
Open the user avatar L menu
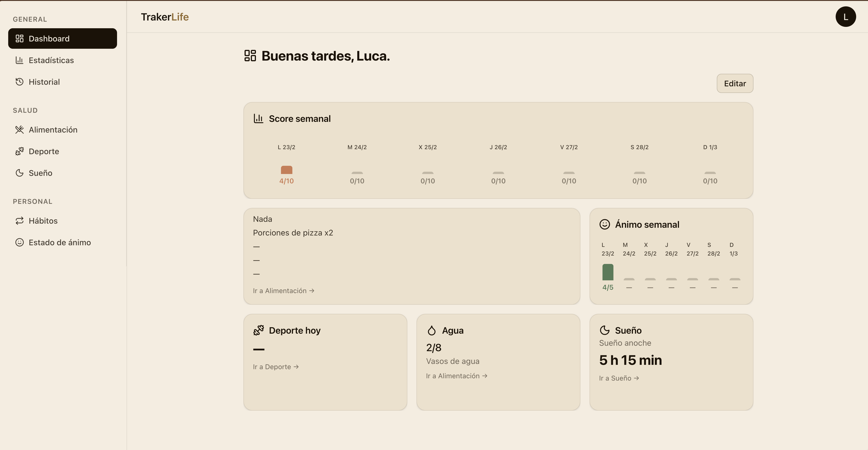pos(845,17)
